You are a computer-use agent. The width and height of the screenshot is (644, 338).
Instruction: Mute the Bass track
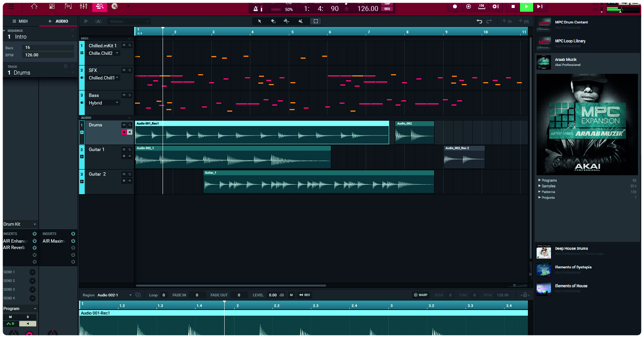pyautogui.click(x=124, y=95)
